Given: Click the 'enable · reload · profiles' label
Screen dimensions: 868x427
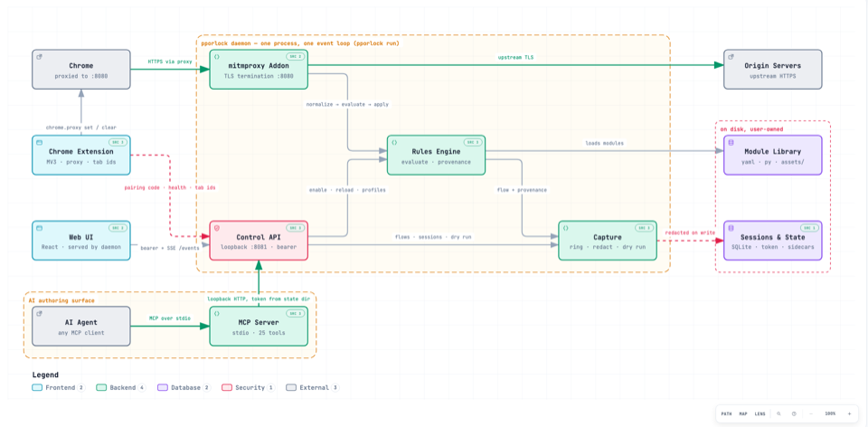Looking at the screenshot, I should [x=347, y=189].
